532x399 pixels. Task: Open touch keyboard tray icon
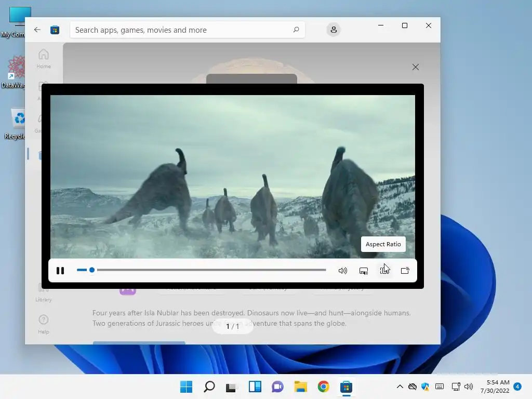tap(440, 387)
